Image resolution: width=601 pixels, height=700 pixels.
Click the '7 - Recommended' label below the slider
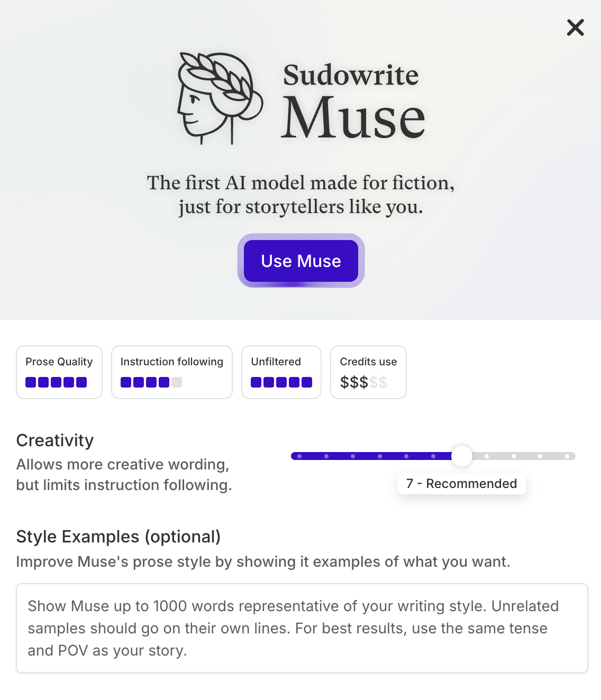(461, 483)
